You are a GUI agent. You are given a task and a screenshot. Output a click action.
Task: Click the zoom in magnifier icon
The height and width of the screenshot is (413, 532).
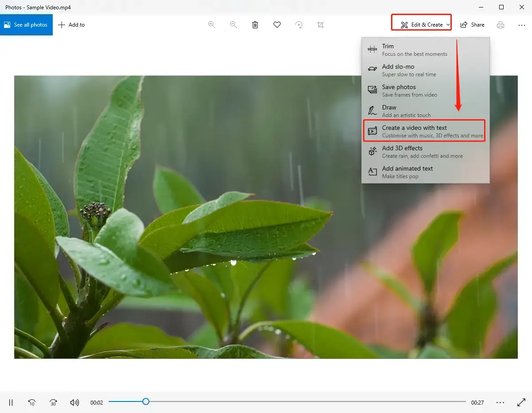click(x=212, y=25)
